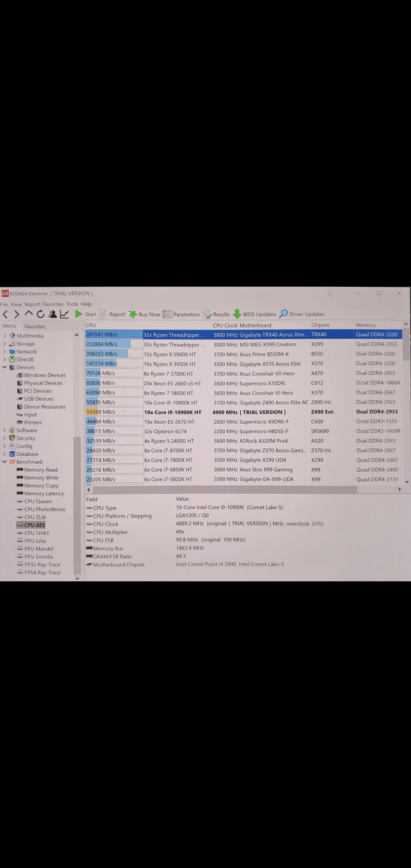411x868 pixels.
Task: Open the Help menu
Action: (x=86, y=304)
